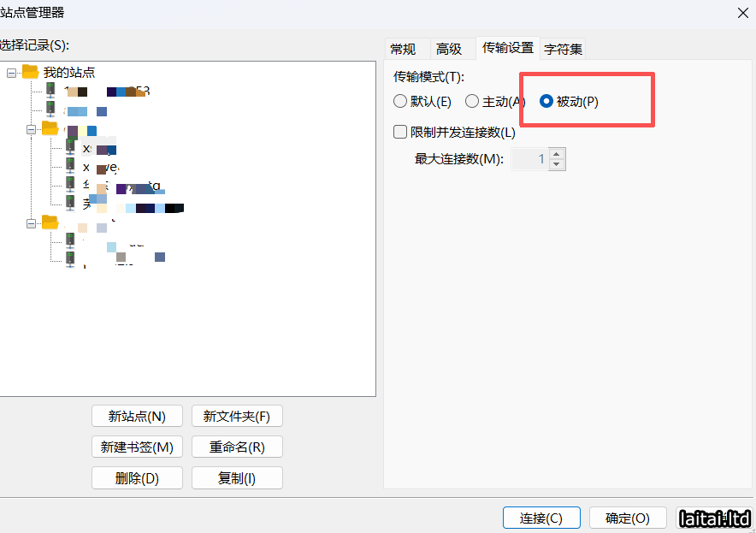Open the 字符集 tab
Image resolution: width=756 pixels, height=533 pixels.
(x=563, y=49)
